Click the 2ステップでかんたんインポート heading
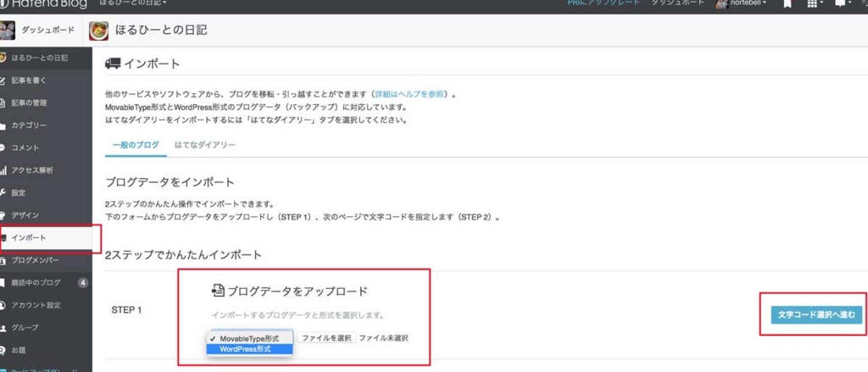This screenshot has width=868, height=372. click(x=183, y=255)
